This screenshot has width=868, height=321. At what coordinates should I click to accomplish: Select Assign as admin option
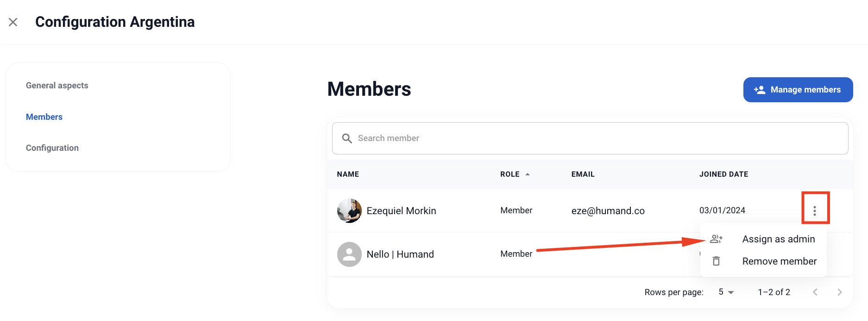tap(778, 239)
